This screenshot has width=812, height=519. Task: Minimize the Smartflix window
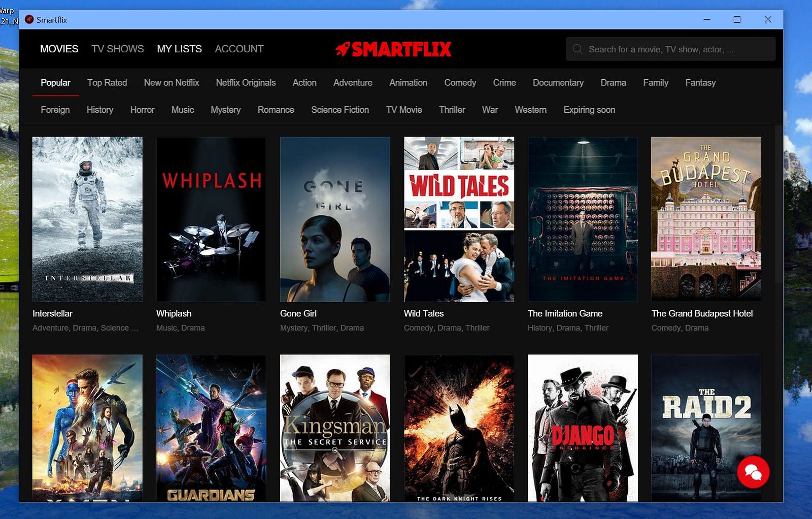[x=706, y=19]
